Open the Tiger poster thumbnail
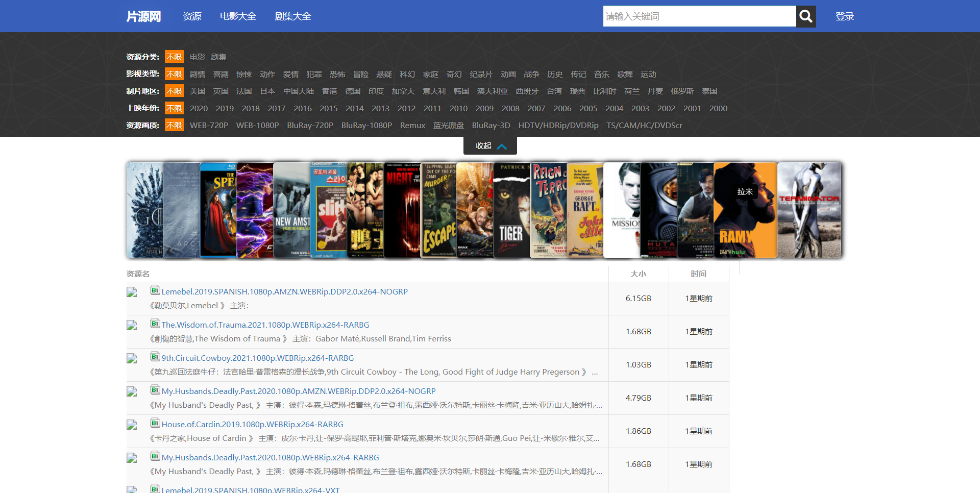Image resolution: width=980 pixels, height=493 pixels. [511, 210]
